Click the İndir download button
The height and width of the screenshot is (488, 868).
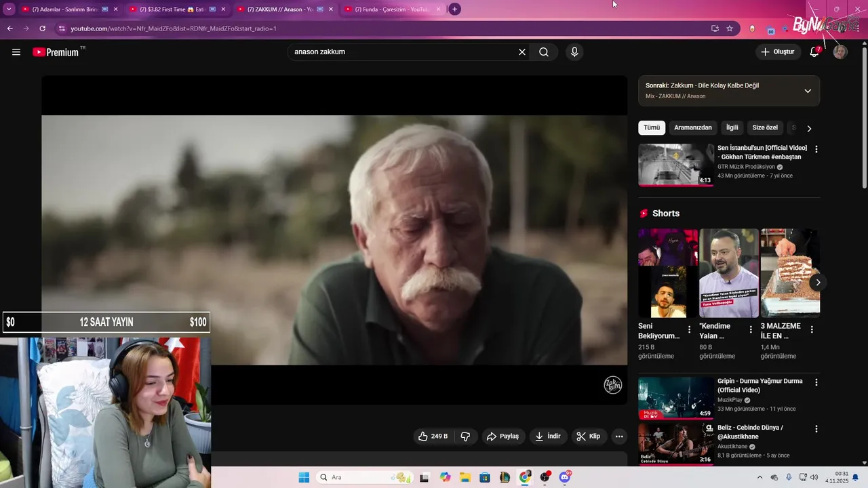548,436
